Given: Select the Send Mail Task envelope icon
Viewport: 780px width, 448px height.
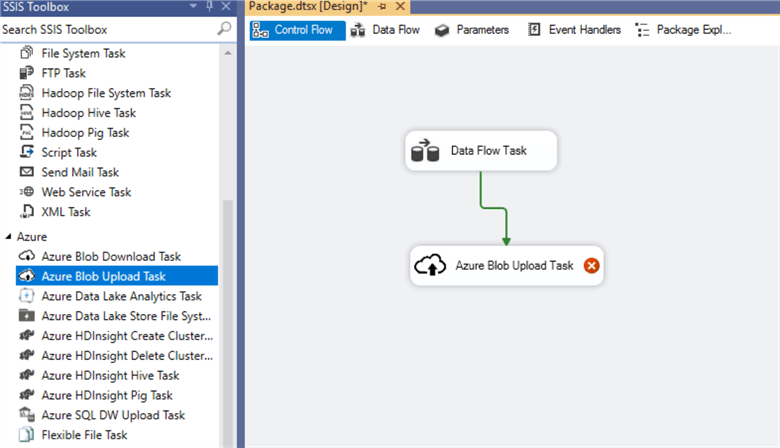Looking at the screenshot, I should (x=26, y=172).
